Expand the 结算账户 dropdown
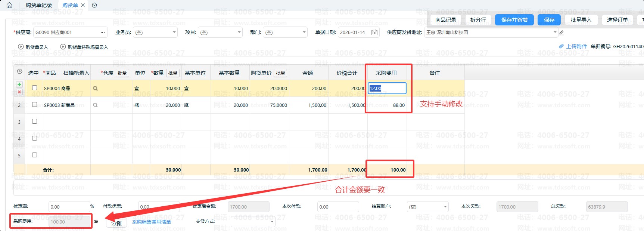Screen dimensions: 644x231 (x=445, y=207)
